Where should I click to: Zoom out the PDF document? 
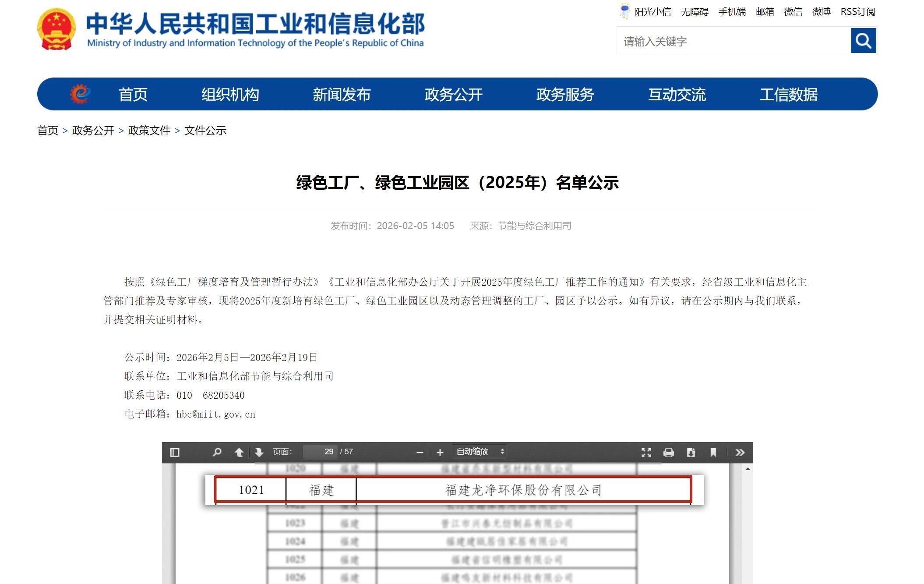420,452
